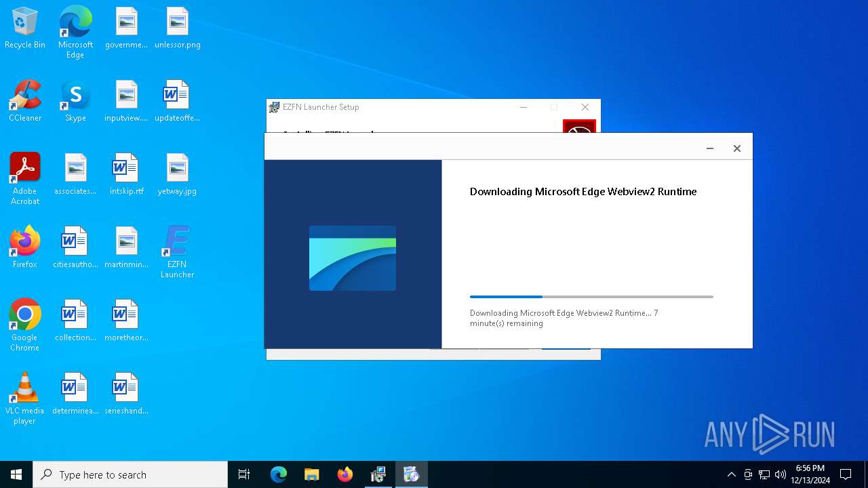The width and height of the screenshot is (868, 488).
Task: Switch to EZFN setup installer taskbar item
Action: click(x=378, y=474)
